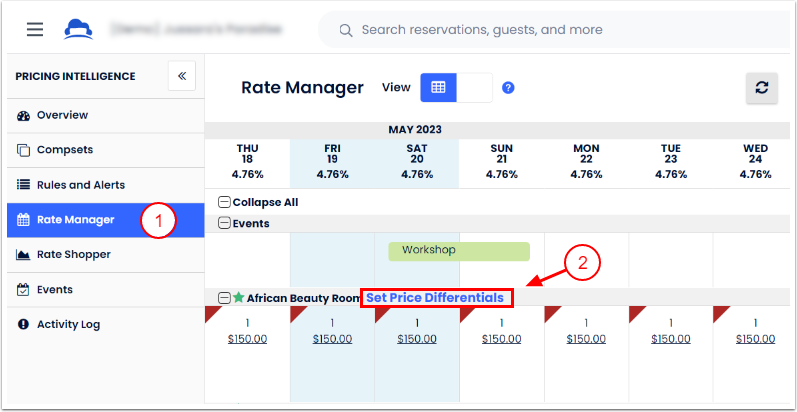Open the Rate Manager help icon

pyautogui.click(x=508, y=88)
